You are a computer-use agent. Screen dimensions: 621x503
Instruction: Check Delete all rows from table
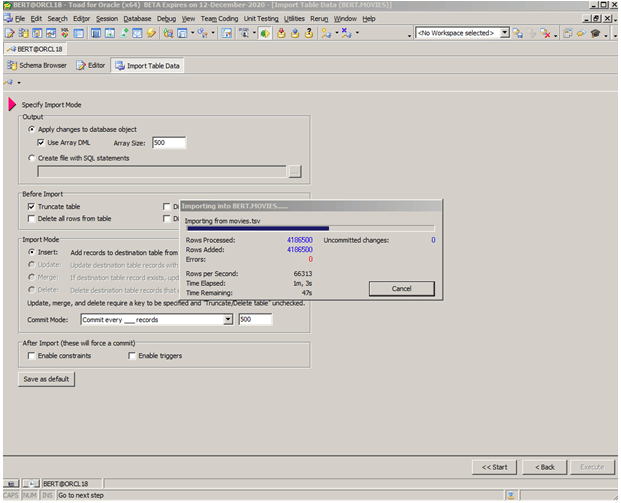(x=31, y=219)
